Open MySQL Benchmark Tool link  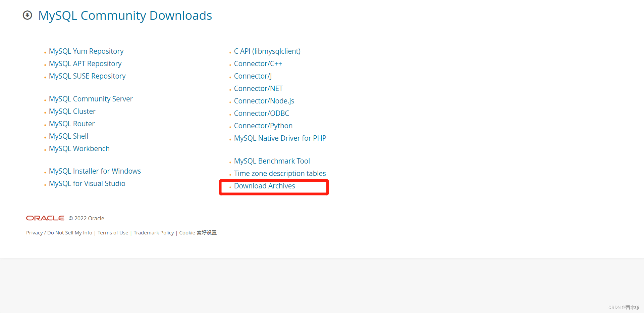pyautogui.click(x=272, y=161)
